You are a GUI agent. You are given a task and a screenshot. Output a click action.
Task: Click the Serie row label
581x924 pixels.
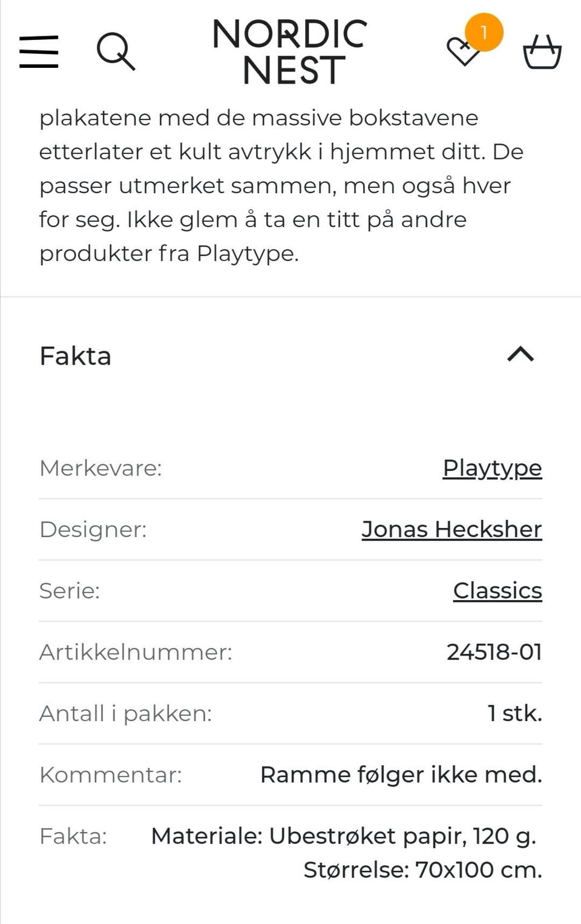click(x=70, y=590)
